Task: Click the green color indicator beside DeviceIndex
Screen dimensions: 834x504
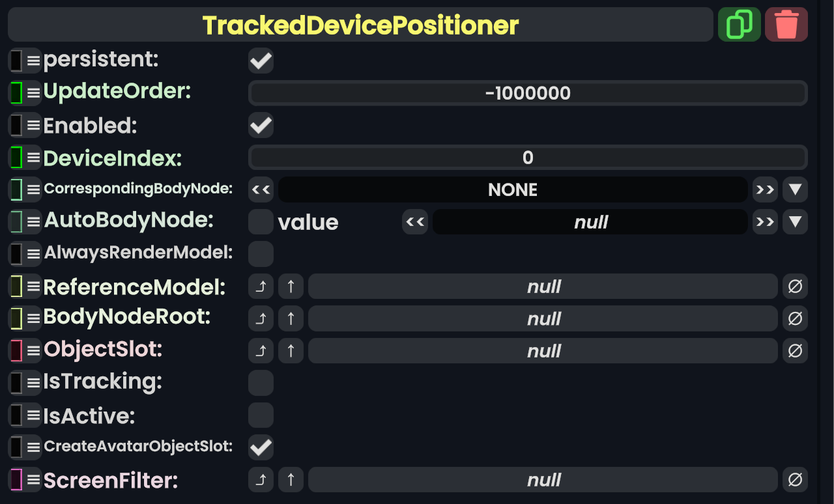Action: coord(16,158)
